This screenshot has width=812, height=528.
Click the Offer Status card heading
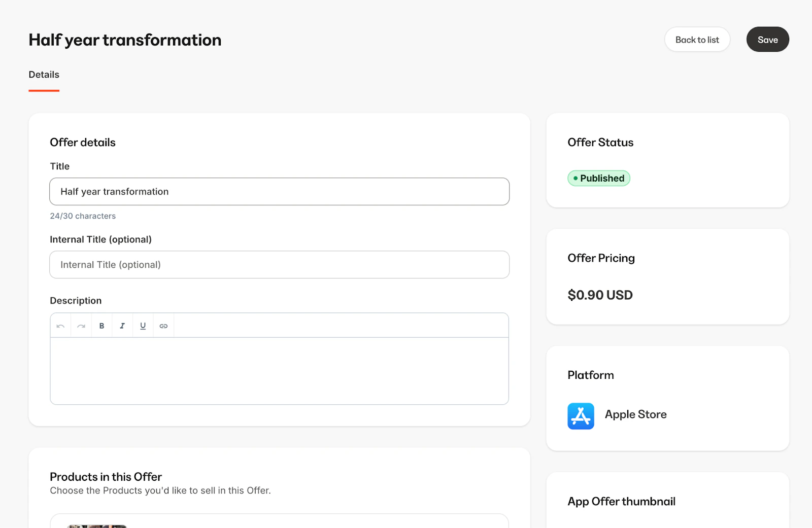click(600, 143)
